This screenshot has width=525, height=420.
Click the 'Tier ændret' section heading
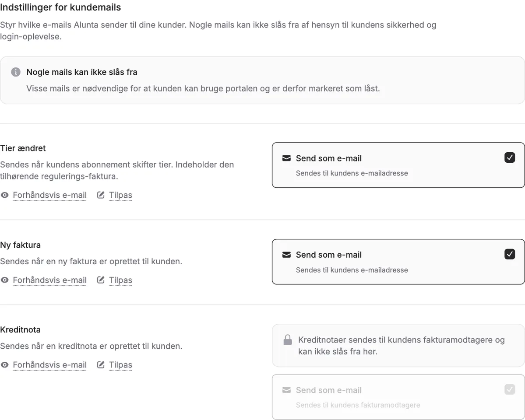click(23, 148)
